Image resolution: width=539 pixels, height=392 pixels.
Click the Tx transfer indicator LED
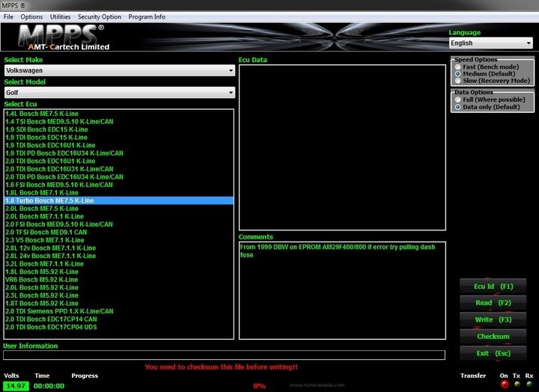517,385
